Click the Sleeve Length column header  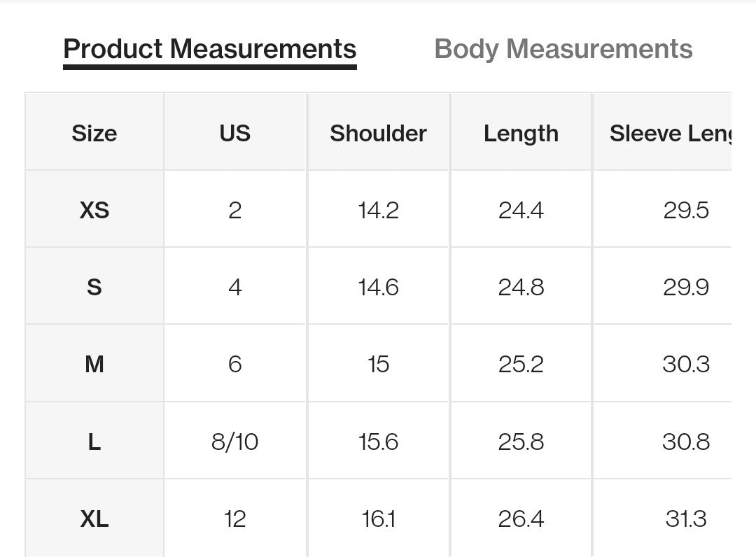coord(669,133)
